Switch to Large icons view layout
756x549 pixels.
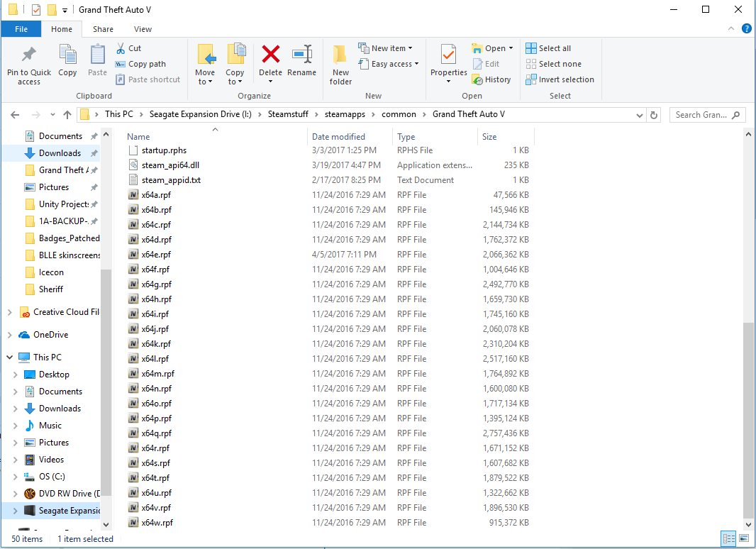tap(744, 538)
